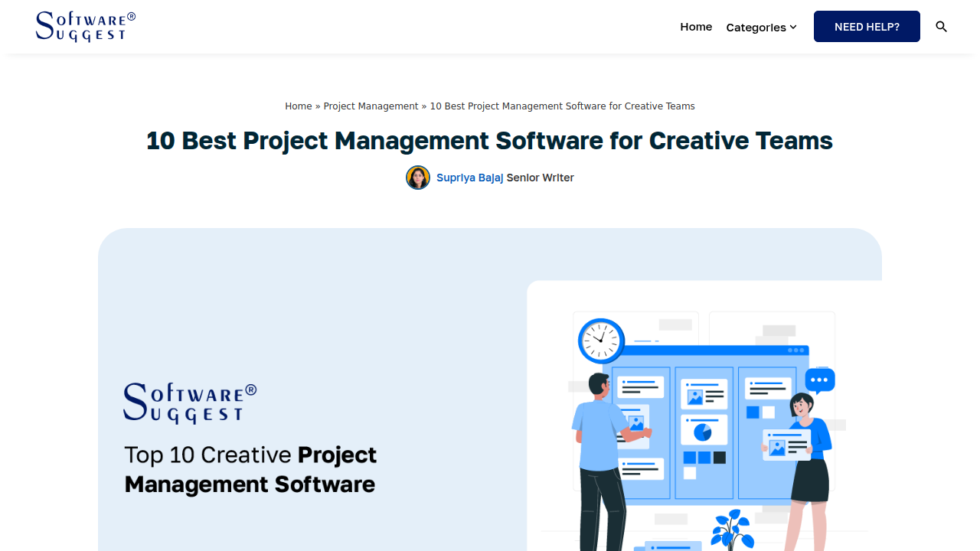Click the Senior Writer label
Image resolution: width=980 pixels, height=551 pixels.
[x=541, y=178]
